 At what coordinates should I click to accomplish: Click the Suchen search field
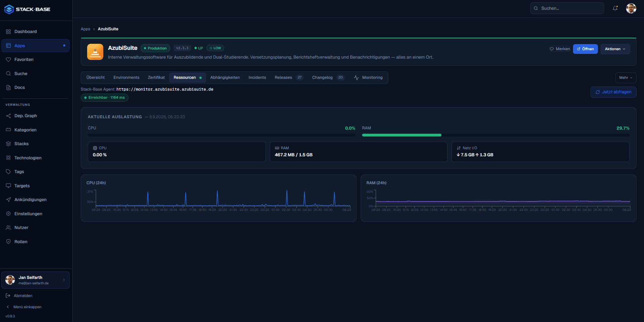tap(567, 8)
